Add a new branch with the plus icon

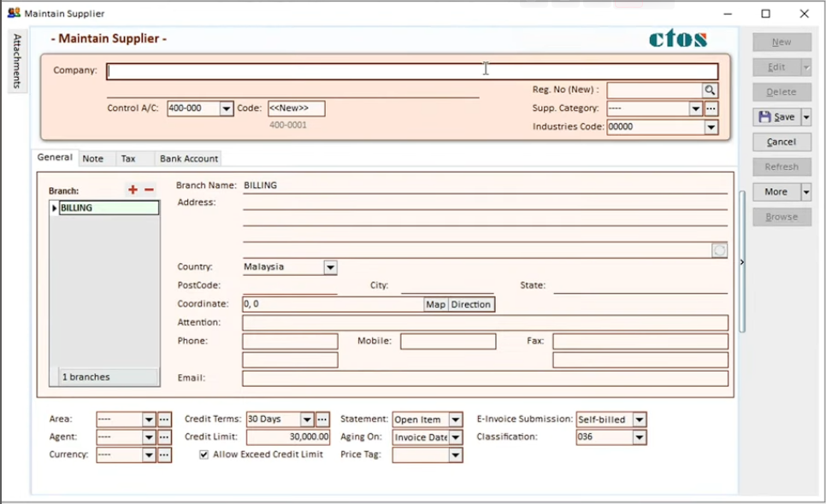point(133,190)
